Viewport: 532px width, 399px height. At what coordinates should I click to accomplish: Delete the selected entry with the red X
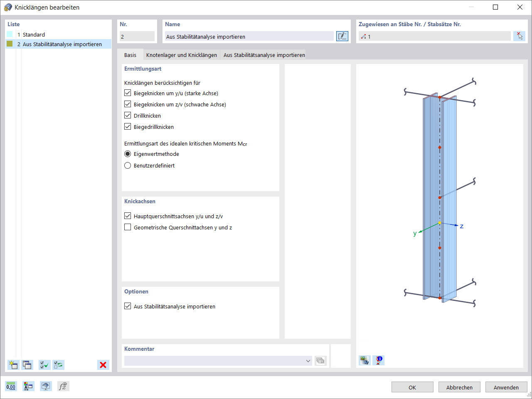click(103, 365)
